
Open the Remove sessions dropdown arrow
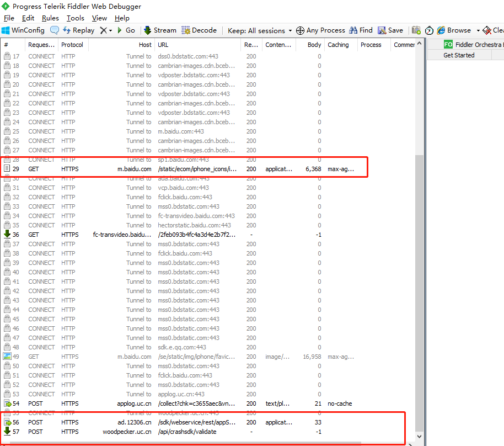click(111, 30)
